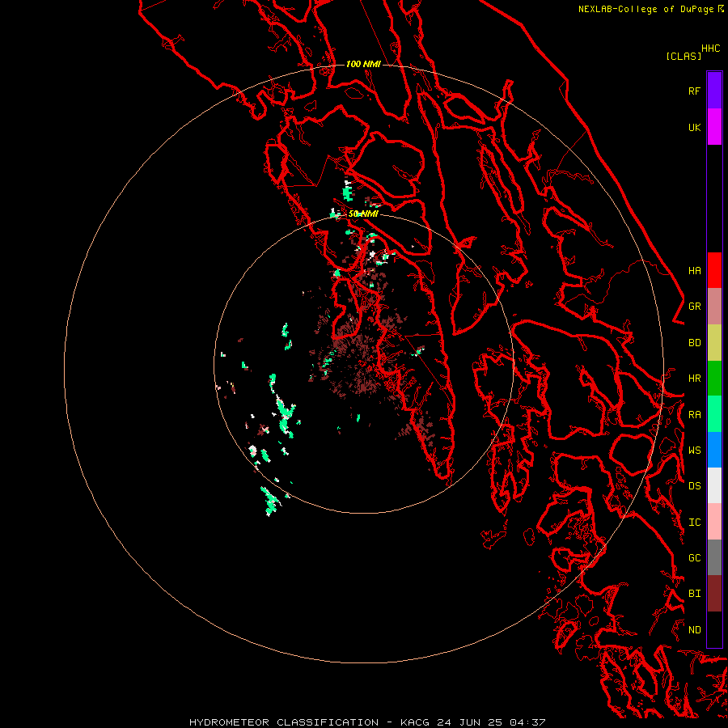The width and height of the screenshot is (728, 728).
Task: Click the HYDROMETEOR CLASSIFICATION title text
Action: click(284, 722)
